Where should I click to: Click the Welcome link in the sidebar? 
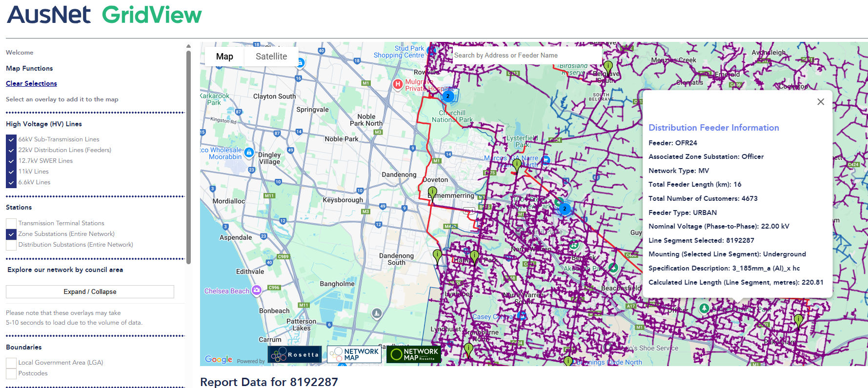click(20, 53)
